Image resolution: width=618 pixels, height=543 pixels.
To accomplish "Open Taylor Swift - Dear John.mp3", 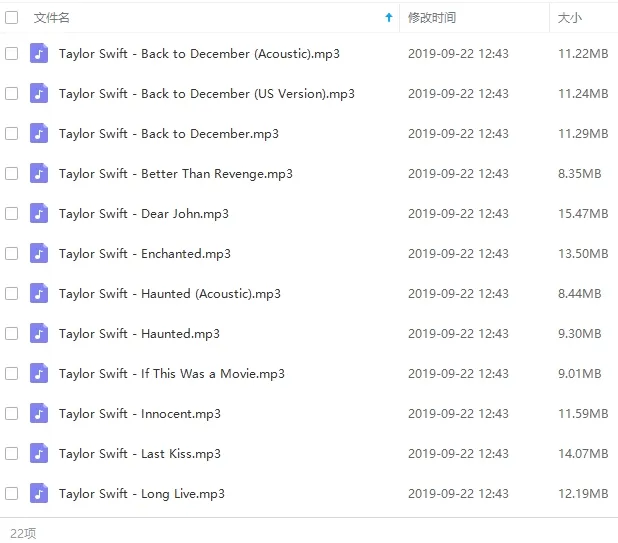I will [143, 214].
